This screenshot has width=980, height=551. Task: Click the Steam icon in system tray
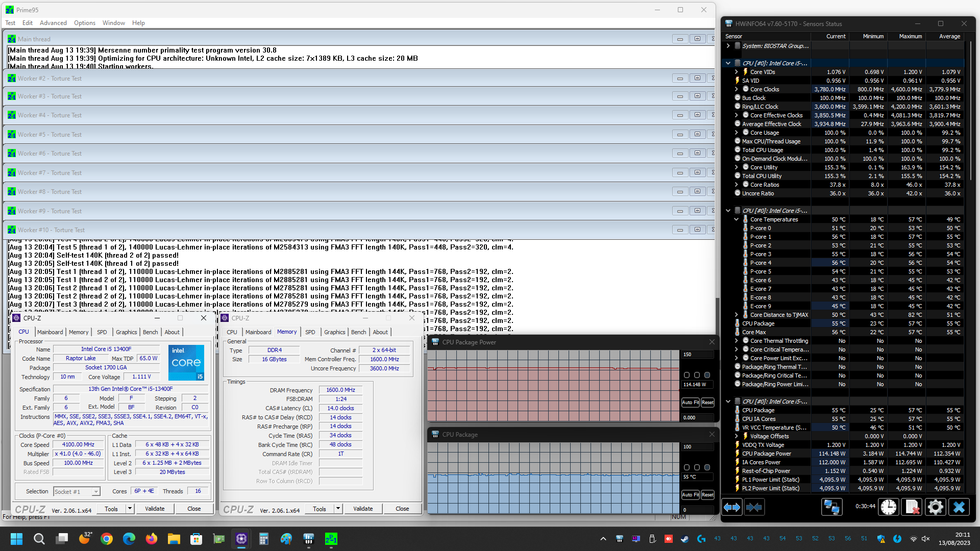(x=684, y=539)
